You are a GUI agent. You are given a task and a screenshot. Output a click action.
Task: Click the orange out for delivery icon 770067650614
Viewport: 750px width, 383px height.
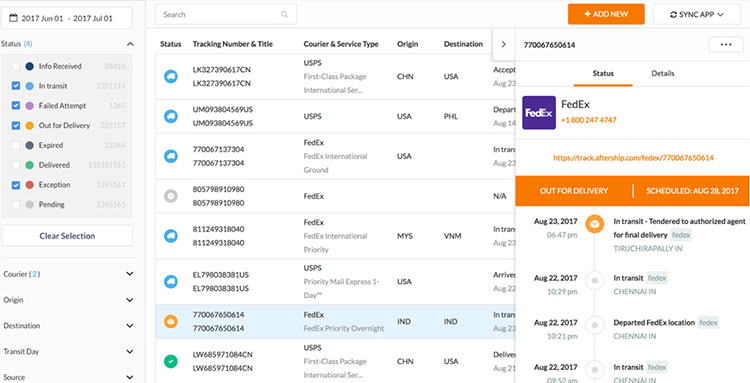pos(171,321)
